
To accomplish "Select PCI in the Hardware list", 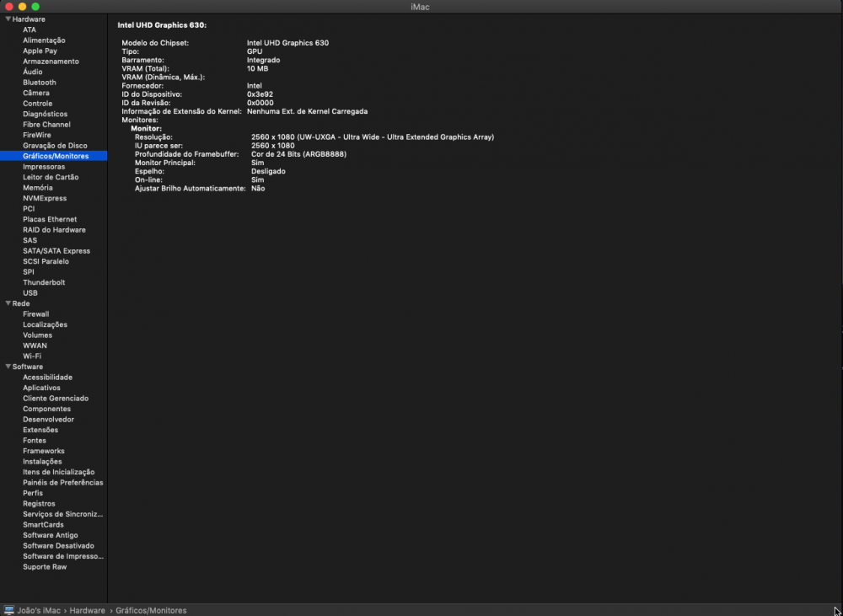I will point(29,208).
